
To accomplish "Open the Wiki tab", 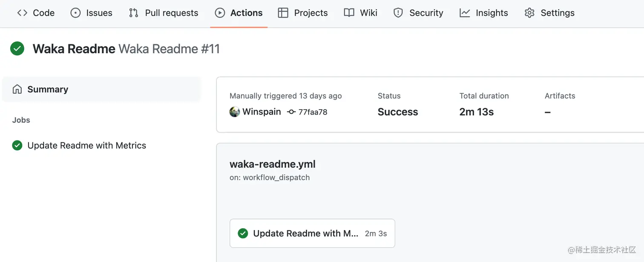I will 368,13.
